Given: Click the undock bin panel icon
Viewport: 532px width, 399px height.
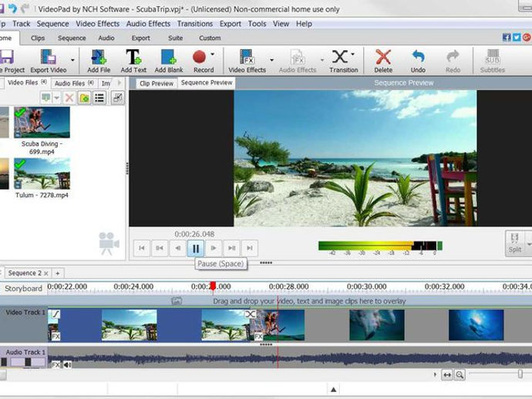Looking at the screenshot, I should (117, 98).
